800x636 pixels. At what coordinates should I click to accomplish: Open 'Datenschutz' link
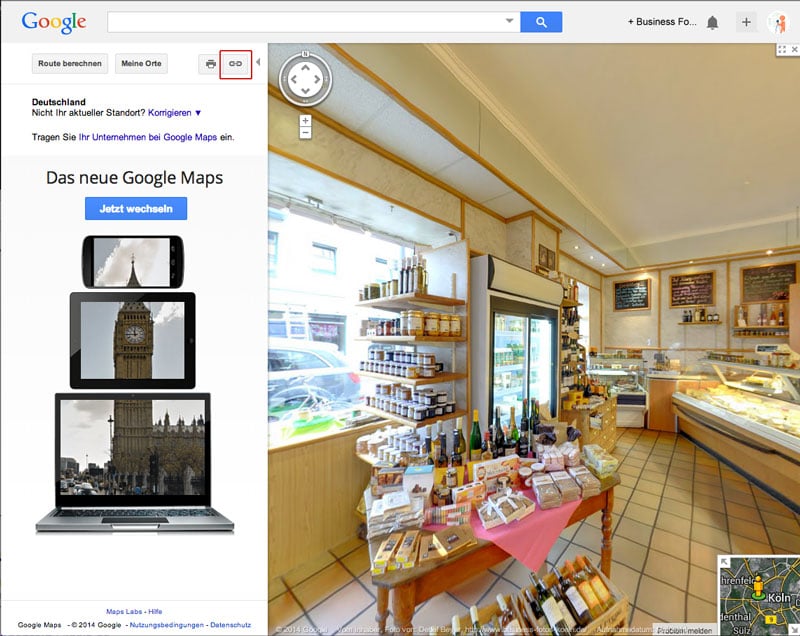tap(231, 625)
